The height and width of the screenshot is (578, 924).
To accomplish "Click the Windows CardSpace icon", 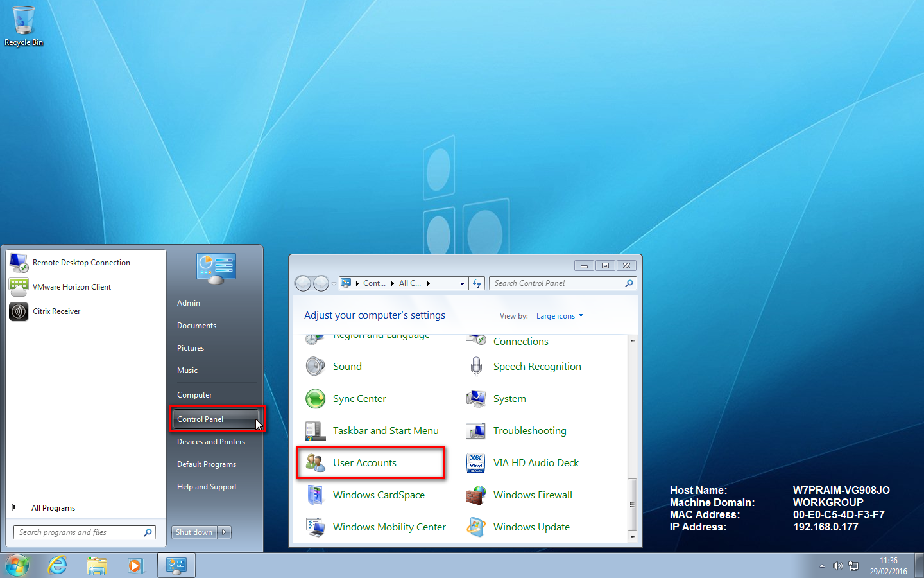I will (x=315, y=495).
